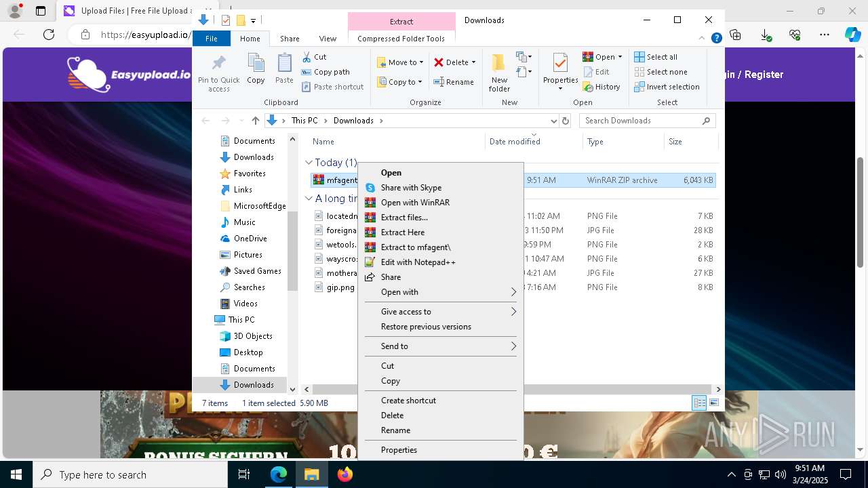This screenshot has height=488, width=868.
Task: Click Copy path in the ribbon
Action: pos(325,72)
